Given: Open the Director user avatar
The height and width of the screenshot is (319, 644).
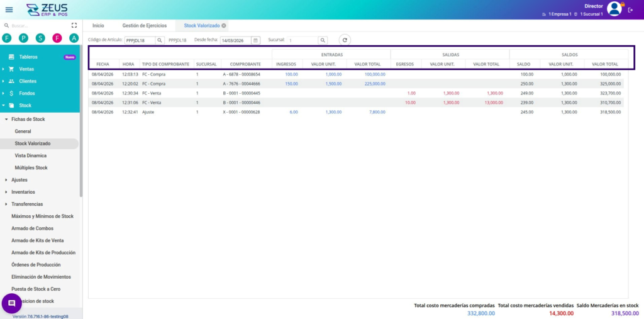Looking at the screenshot, I should click(x=614, y=9).
